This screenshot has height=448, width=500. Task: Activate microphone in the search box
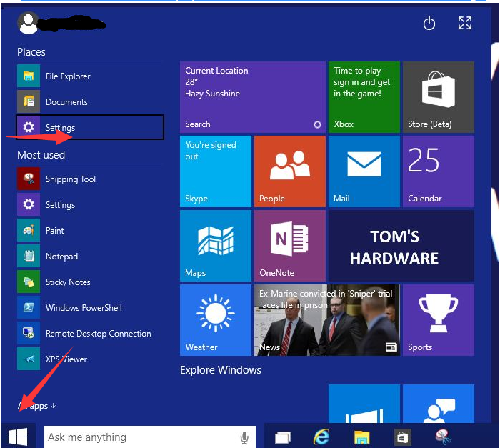244,437
